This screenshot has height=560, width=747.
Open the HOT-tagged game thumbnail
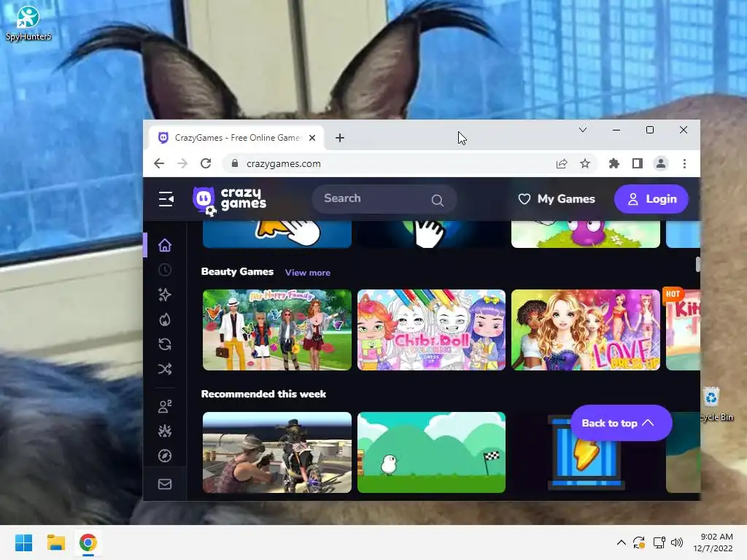click(683, 330)
